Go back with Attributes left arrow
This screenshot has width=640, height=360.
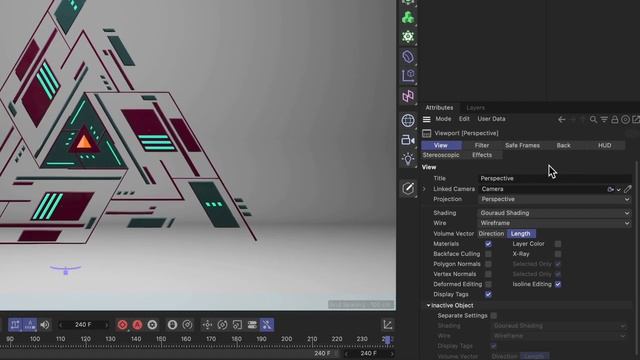(562, 120)
